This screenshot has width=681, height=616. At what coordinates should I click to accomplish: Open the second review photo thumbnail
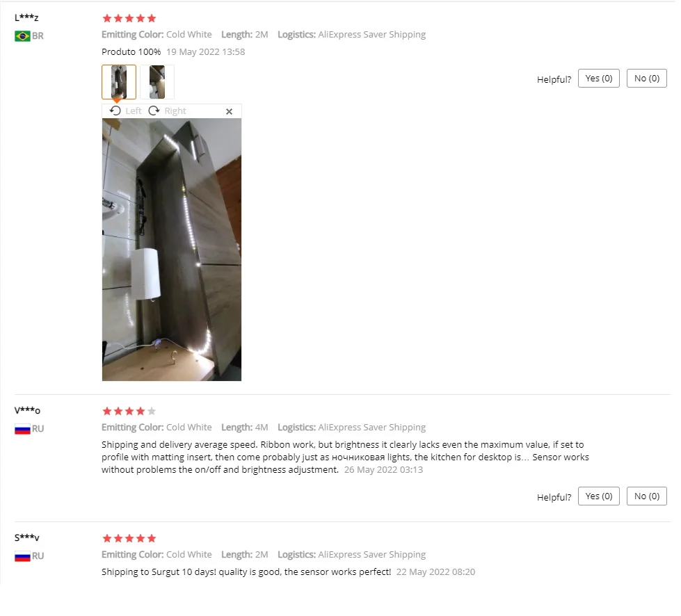point(157,82)
